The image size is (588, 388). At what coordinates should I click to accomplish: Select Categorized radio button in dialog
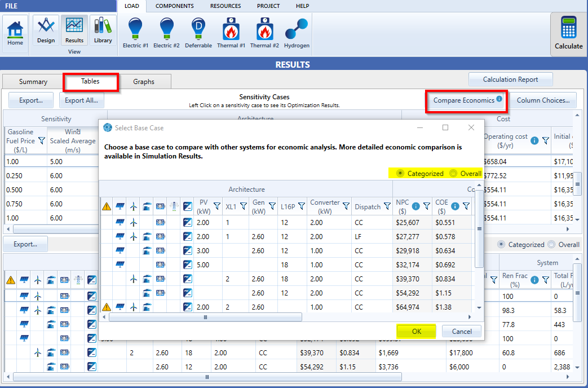point(401,174)
